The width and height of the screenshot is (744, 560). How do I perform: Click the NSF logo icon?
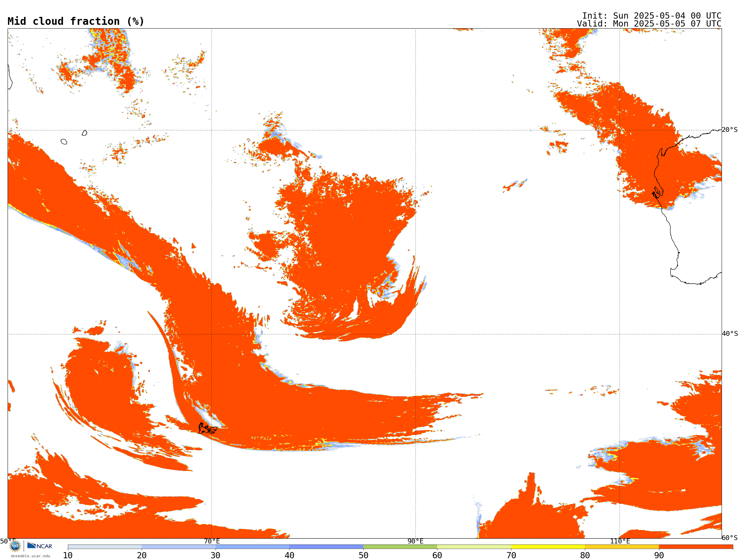click(x=15, y=546)
